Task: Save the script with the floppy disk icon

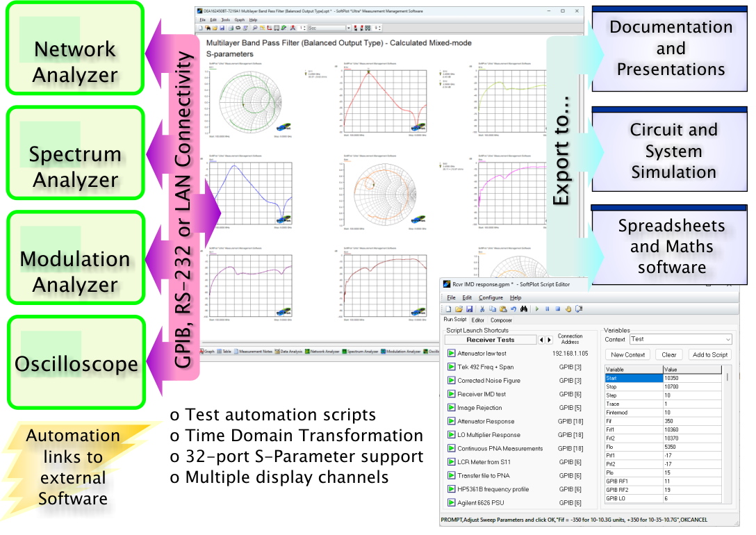Action: coord(469,308)
